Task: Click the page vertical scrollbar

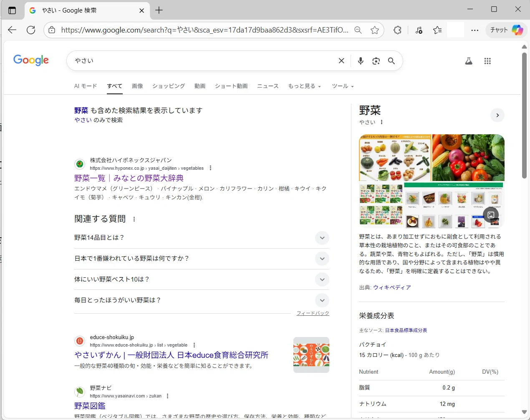Action: (x=525, y=116)
